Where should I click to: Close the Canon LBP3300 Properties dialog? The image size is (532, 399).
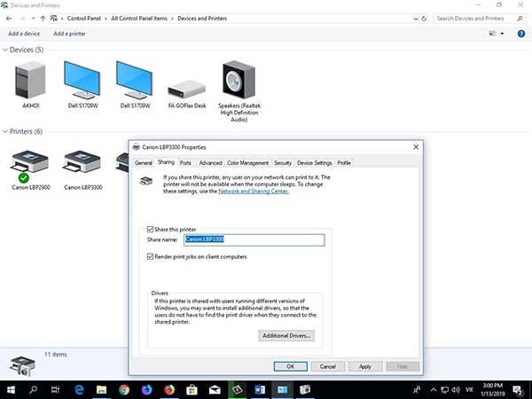(x=416, y=147)
